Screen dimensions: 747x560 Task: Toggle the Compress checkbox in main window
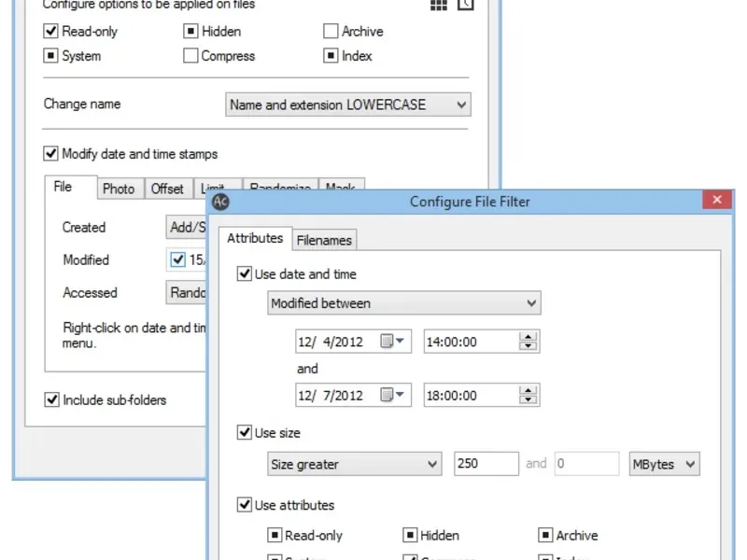pos(190,56)
